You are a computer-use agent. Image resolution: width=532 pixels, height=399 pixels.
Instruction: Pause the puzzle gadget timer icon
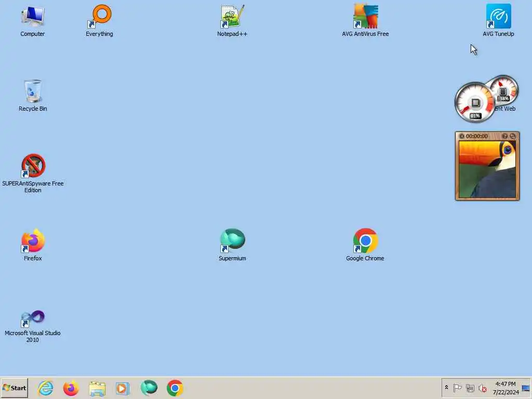tap(462, 136)
